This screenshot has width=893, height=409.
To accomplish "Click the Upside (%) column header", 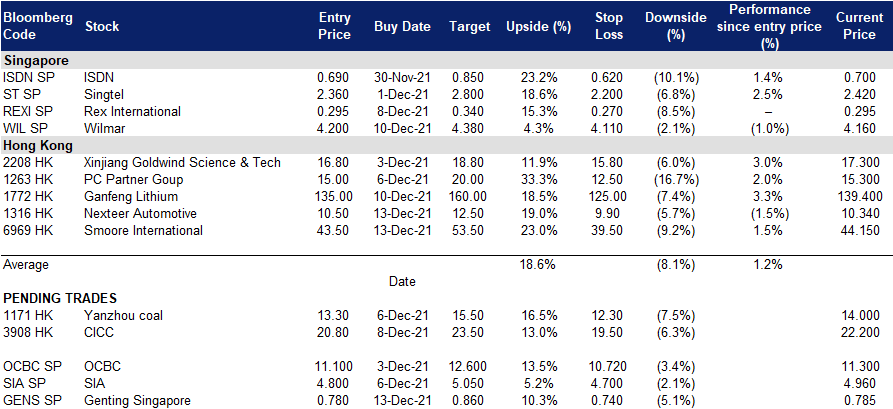I will click(531, 27).
